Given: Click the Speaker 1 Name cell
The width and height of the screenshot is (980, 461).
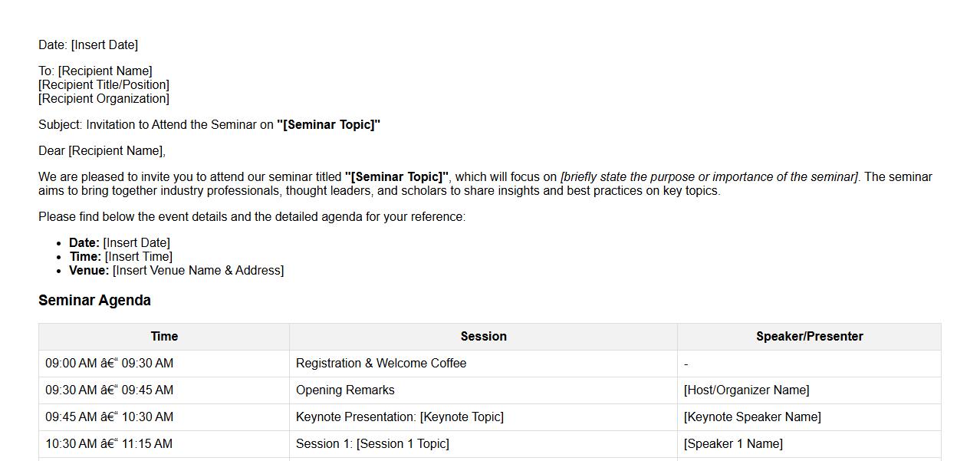Looking at the screenshot, I should 733,444.
